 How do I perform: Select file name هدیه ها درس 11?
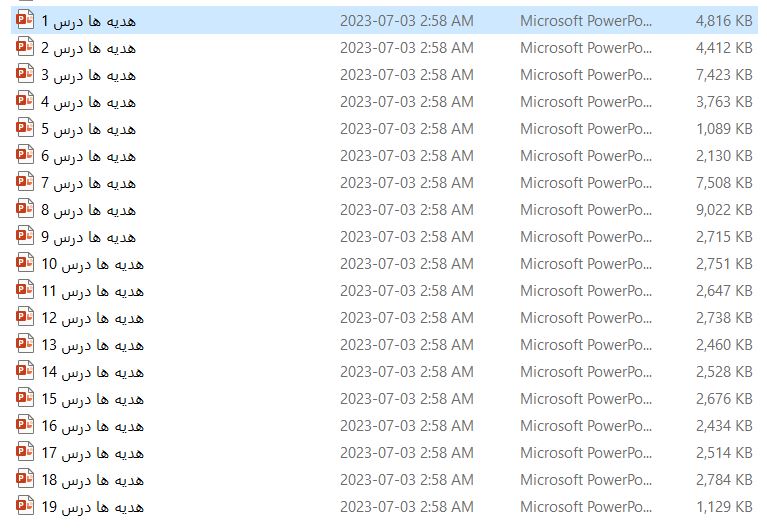[92, 291]
